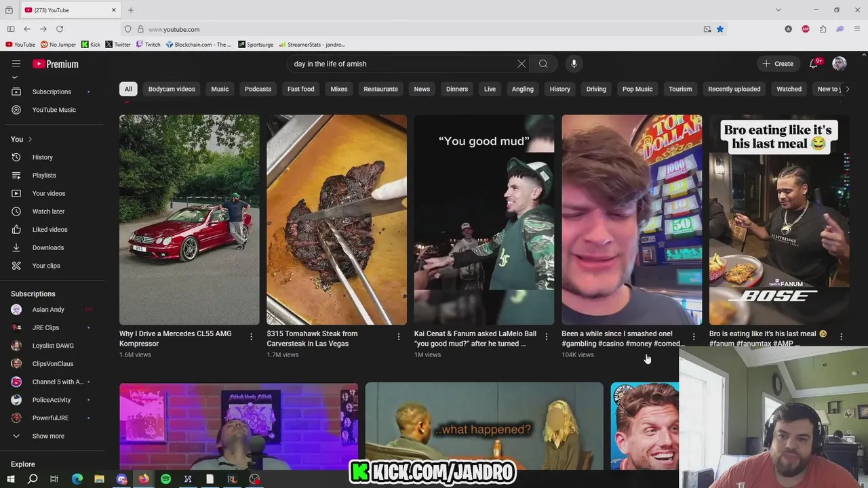The image size is (868, 488).
Task: Click the Create button
Action: [x=778, y=64]
